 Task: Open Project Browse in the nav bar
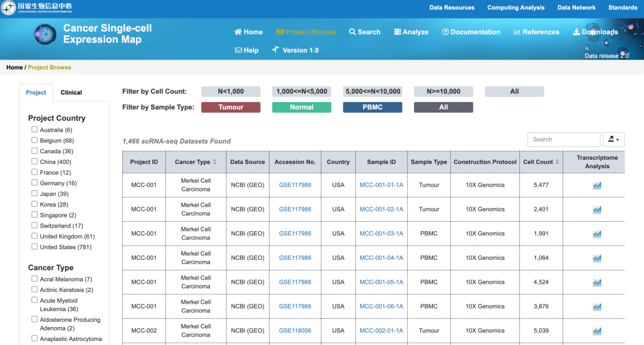click(305, 32)
